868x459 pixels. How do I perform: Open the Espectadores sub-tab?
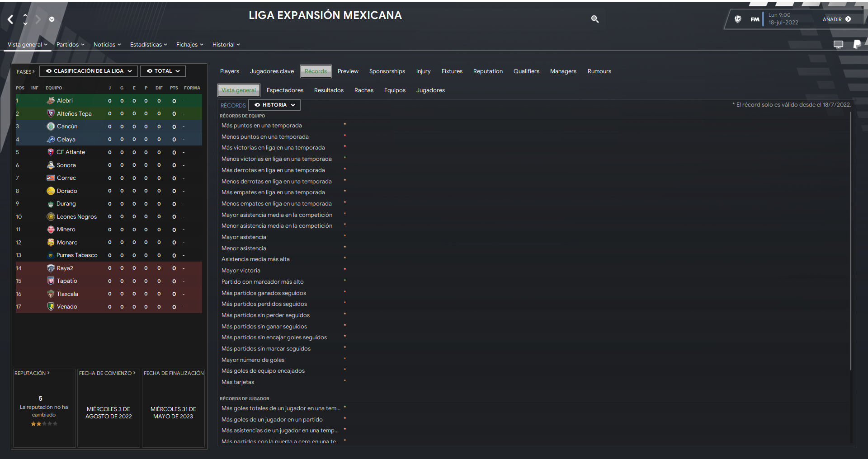(x=285, y=90)
